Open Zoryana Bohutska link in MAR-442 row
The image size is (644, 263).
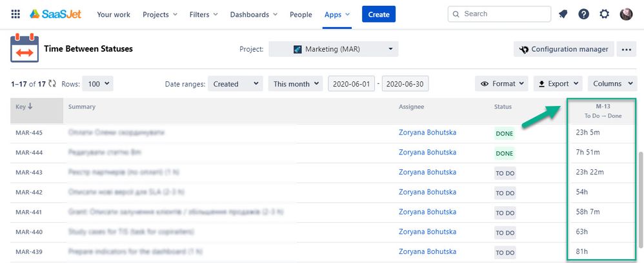pos(427,192)
